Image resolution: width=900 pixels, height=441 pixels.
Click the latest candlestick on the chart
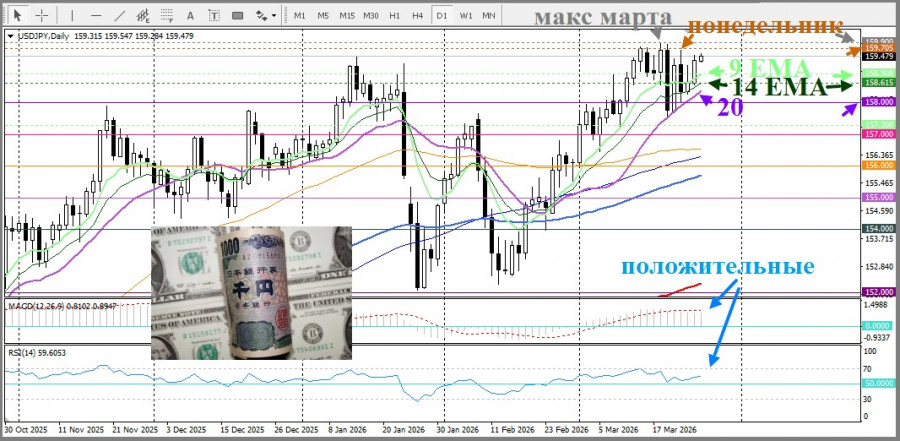(701, 57)
